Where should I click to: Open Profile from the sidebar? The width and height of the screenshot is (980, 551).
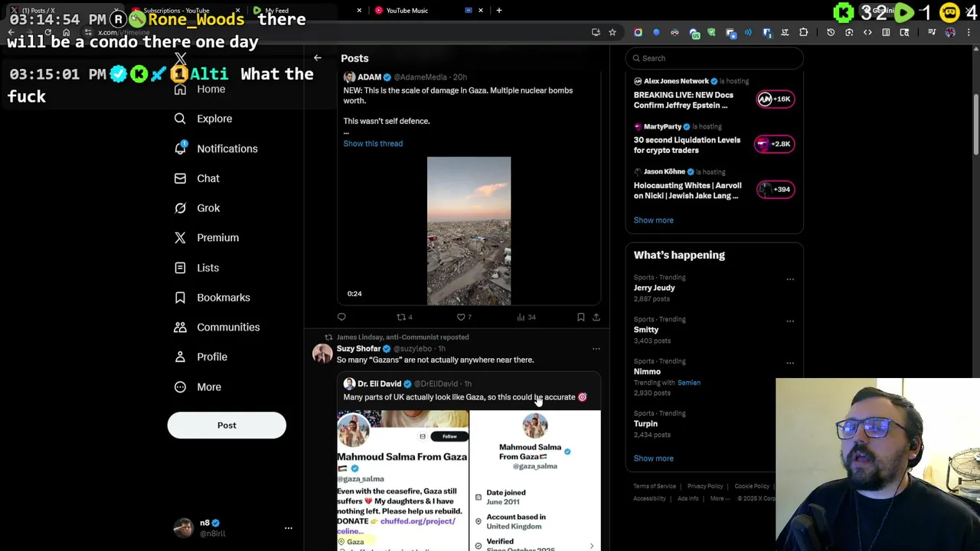(201, 357)
